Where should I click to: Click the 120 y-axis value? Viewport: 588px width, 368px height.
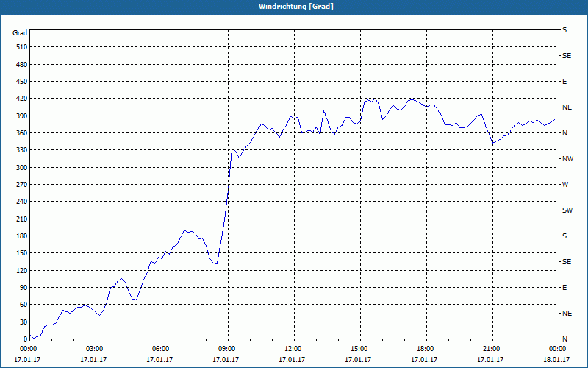22,270
